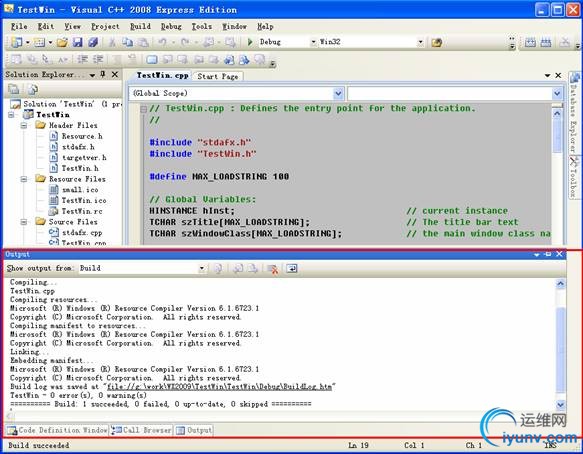This screenshot has height=454, width=583.
Task: Click the Redo arrow icon
Action: pyautogui.click(x=185, y=42)
